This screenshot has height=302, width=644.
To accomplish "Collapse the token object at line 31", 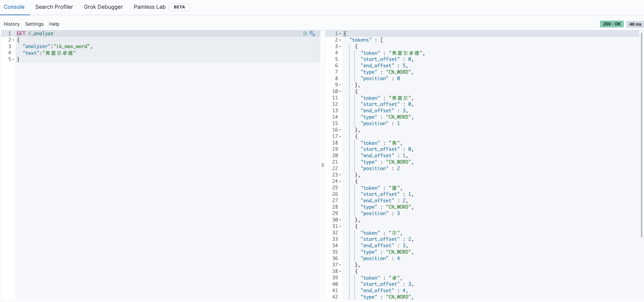I will tap(340, 226).
